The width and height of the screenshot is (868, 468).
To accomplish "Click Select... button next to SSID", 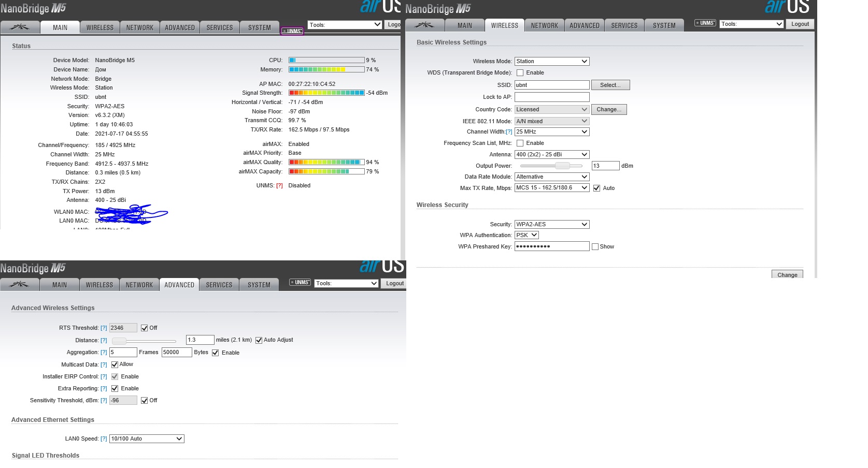I will coord(610,85).
